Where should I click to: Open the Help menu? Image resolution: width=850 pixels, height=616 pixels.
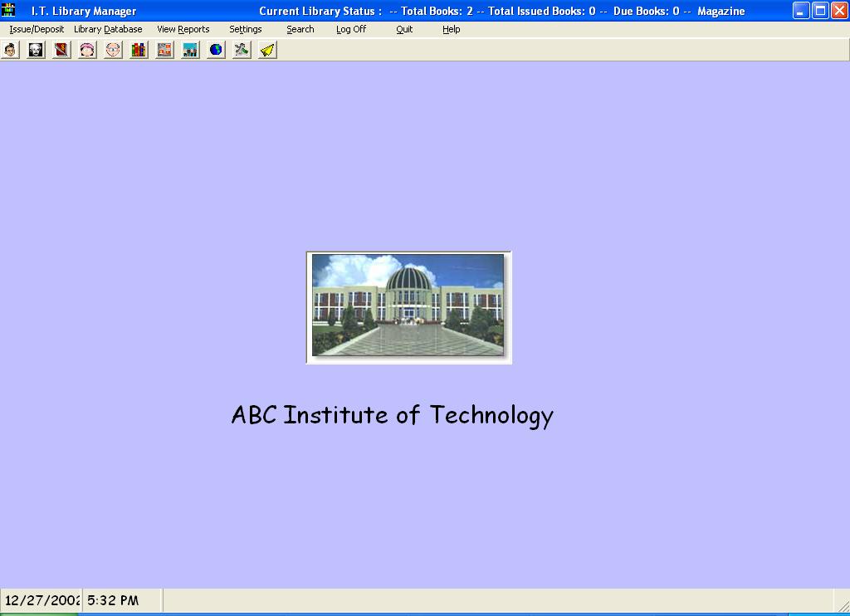[451, 29]
